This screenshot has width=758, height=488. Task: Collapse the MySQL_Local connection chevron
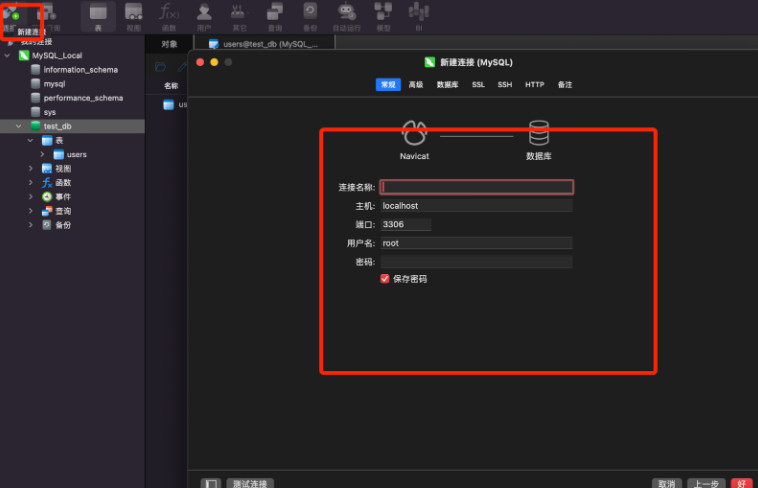(7, 56)
